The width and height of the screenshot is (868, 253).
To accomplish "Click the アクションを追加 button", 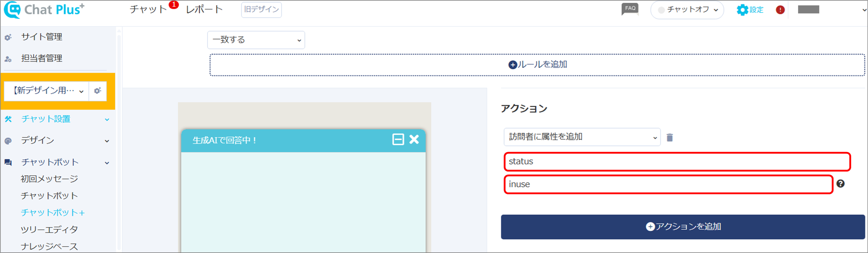I will click(683, 227).
